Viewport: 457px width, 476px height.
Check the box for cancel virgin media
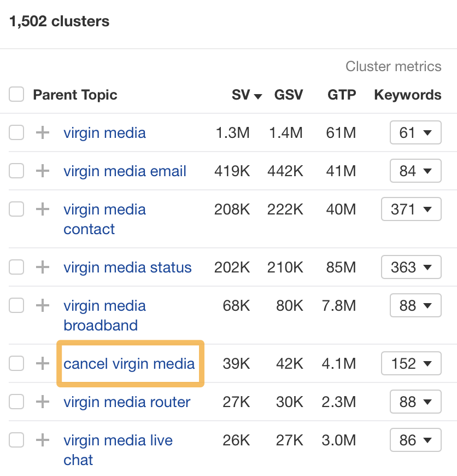click(x=16, y=363)
